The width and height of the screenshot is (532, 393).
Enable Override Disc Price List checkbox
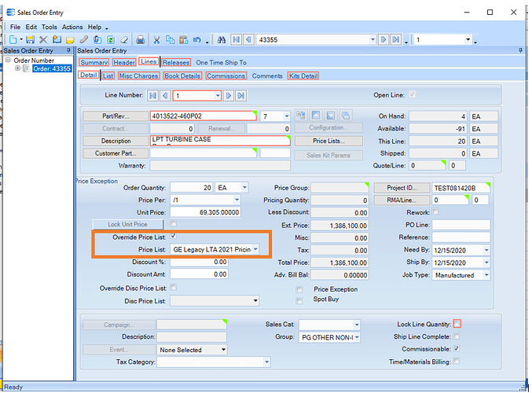[x=174, y=288]
